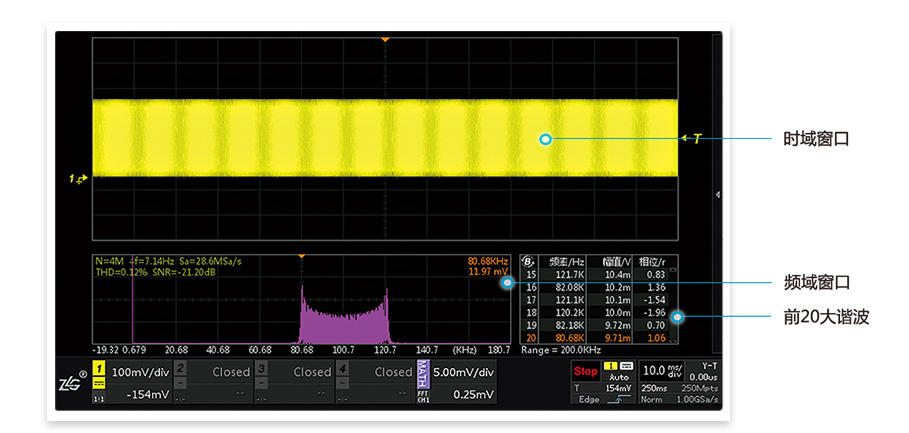Select highlighted row 20 frequency 80.68K
Screen dimensions: 909x433
tap(568, 339)
